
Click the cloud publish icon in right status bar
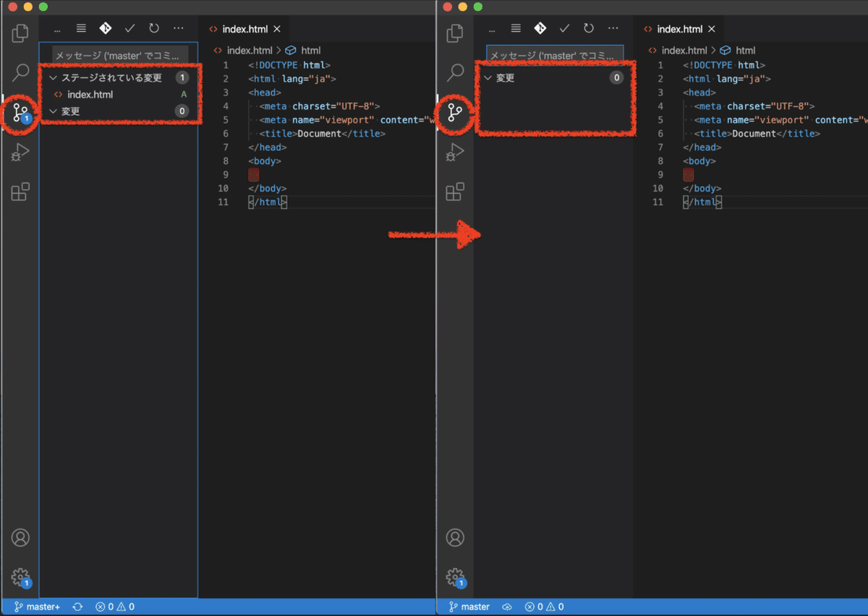click(507, 607)
